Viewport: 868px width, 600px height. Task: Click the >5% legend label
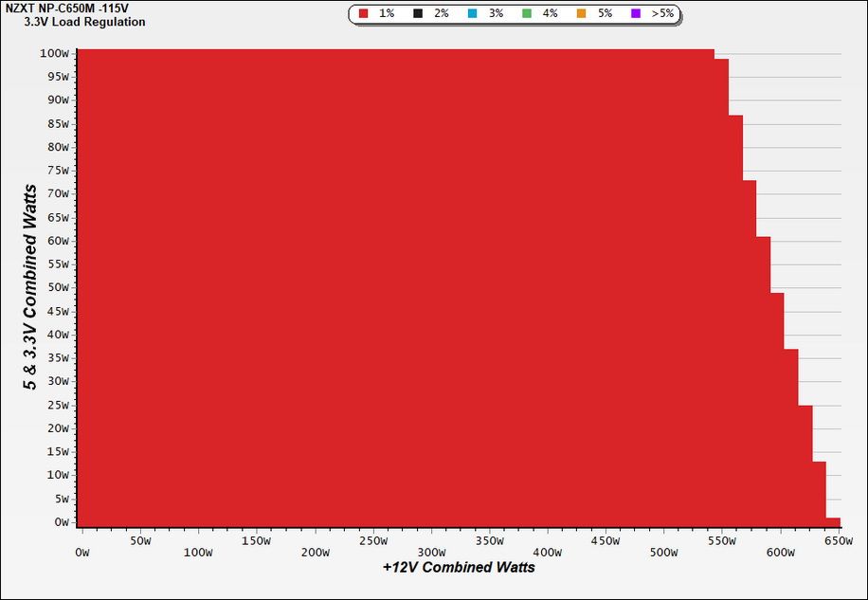coord(662,13)
